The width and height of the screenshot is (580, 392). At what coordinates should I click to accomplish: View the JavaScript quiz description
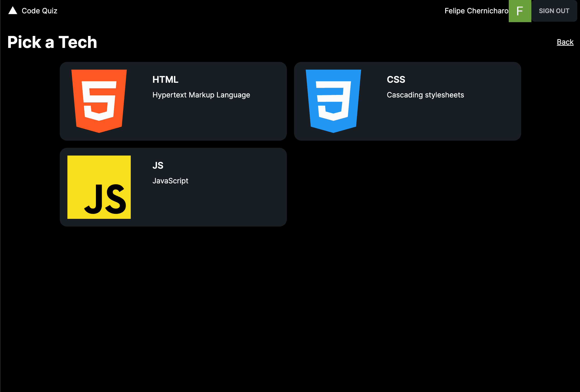170,181
